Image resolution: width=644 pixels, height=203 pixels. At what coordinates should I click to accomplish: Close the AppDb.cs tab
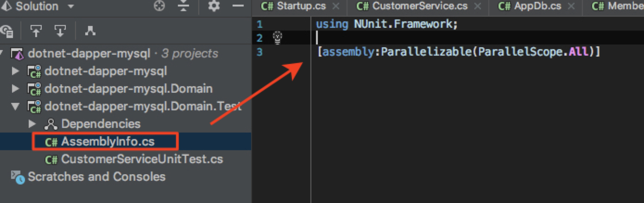pos(571,6)
